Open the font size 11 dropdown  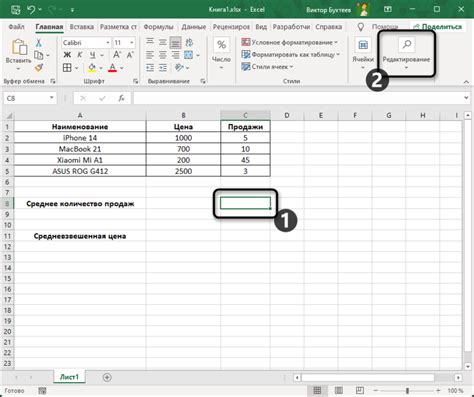click(132, 43)
